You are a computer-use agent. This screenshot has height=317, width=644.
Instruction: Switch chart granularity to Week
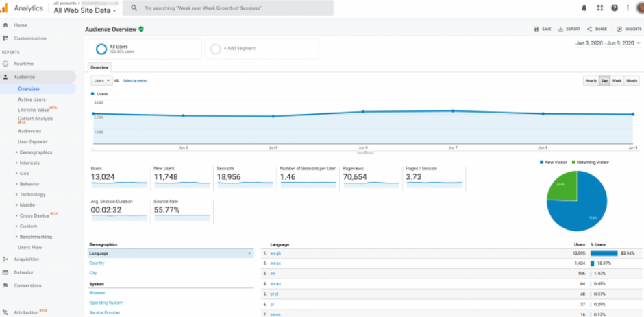tap(617, 80)
